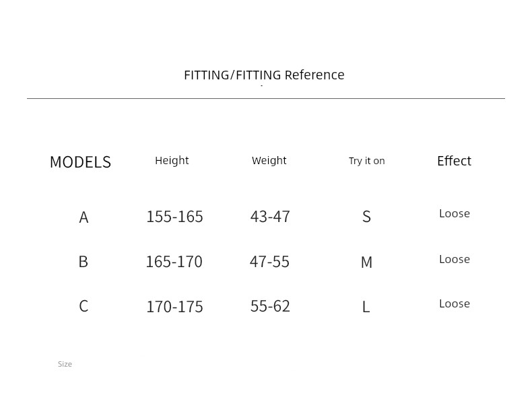
Task: Choose size L in the table
Action: pos(366,307)
